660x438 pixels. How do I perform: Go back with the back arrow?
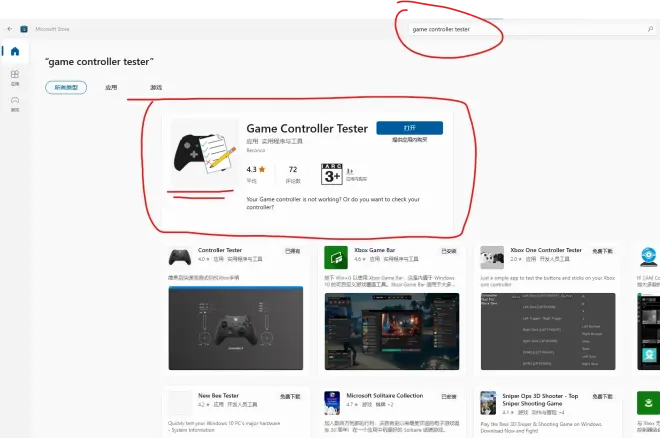pyautogui.click(x=9, y=29)
